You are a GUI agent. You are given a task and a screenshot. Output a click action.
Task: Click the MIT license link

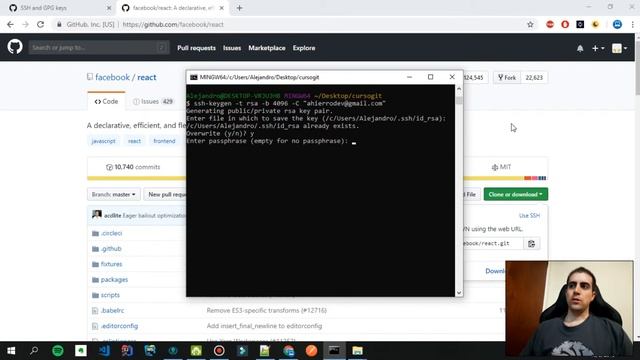pyautogui.click(x=501, y=167)
